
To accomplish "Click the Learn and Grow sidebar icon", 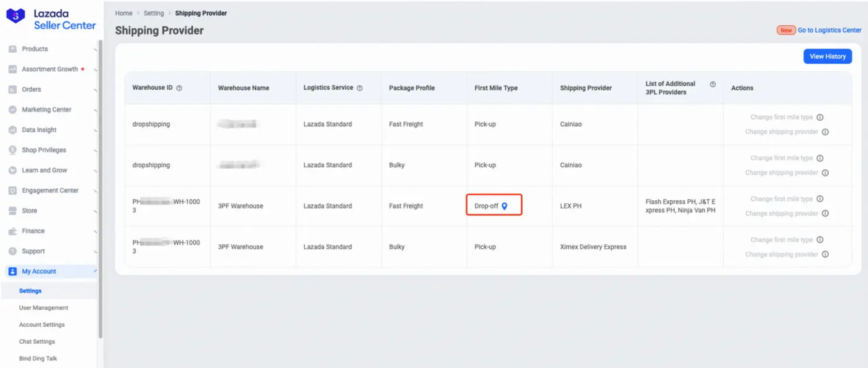I will [13, 170].
